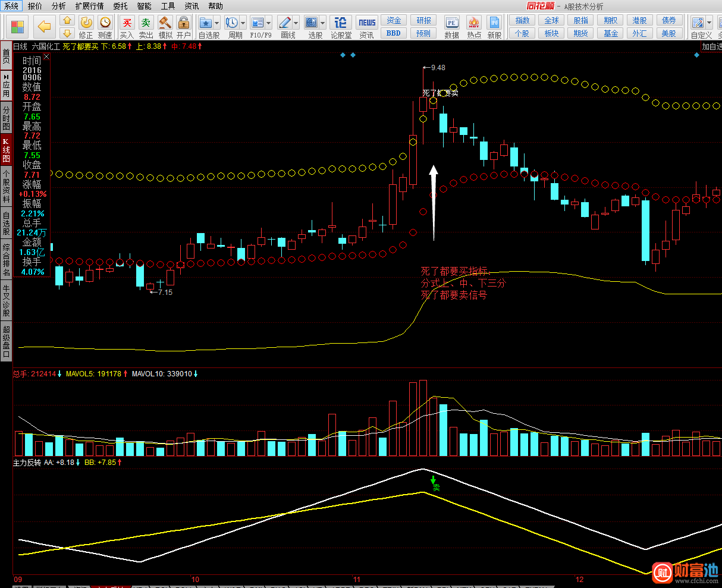Click the 周期 period clock icon
This screenshot has width=722, height=588.
(231, 23)
